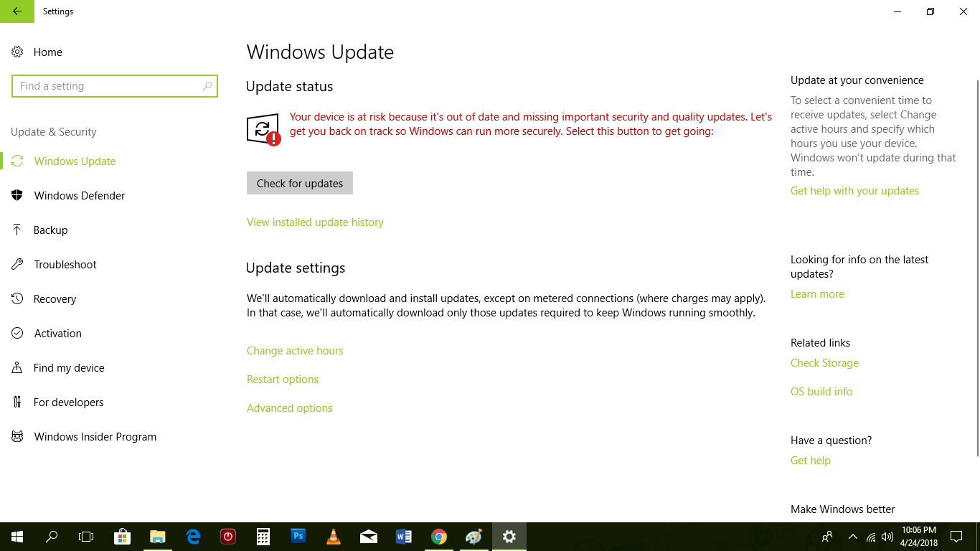Screen dimensions: 980x551
Task: Click the Windows Update sync icon in sidebar
Action: tap(17, 161)
